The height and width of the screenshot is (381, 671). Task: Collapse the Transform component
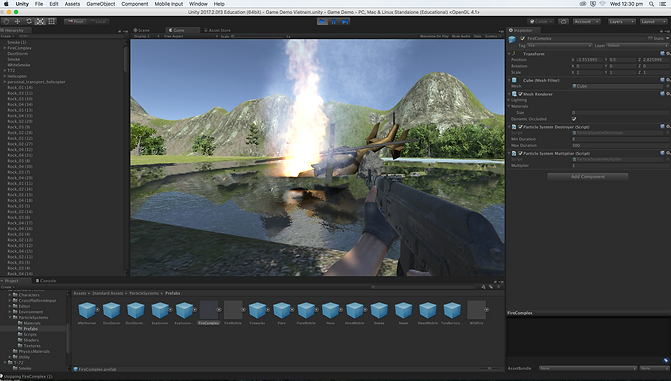point(509,54)
